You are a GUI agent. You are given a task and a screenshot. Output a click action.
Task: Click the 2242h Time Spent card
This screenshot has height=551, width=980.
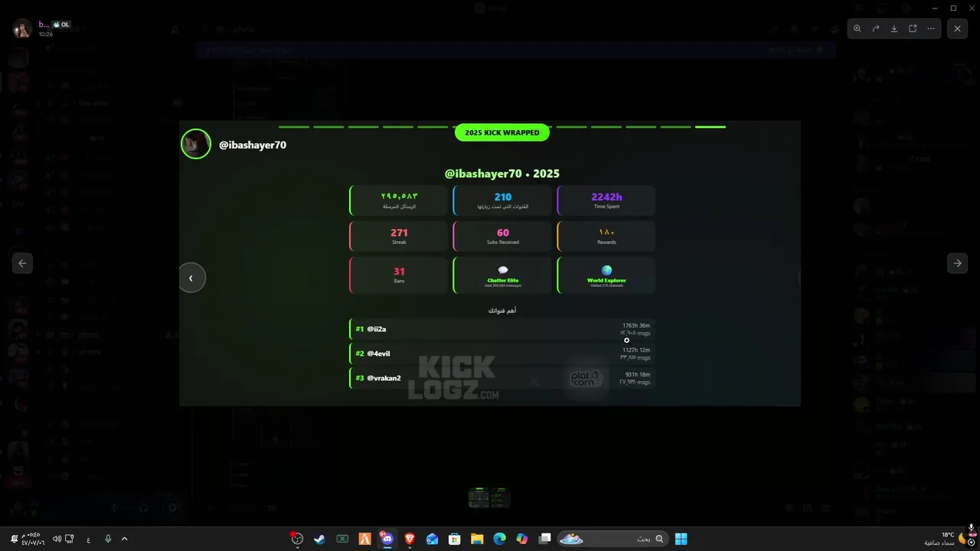(x=606, y=201)
